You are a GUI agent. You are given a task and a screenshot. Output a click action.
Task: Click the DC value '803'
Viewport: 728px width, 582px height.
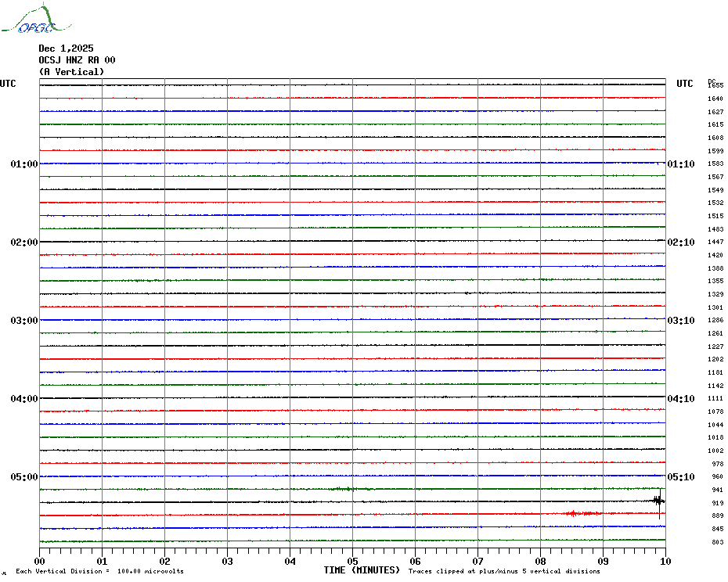tap(717, 542)
